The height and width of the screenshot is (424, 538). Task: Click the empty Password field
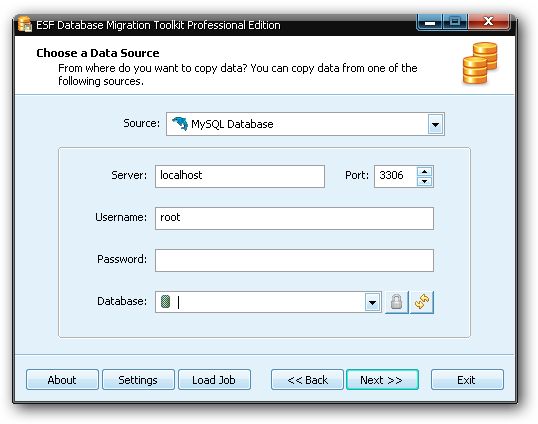tap(294, 260)
